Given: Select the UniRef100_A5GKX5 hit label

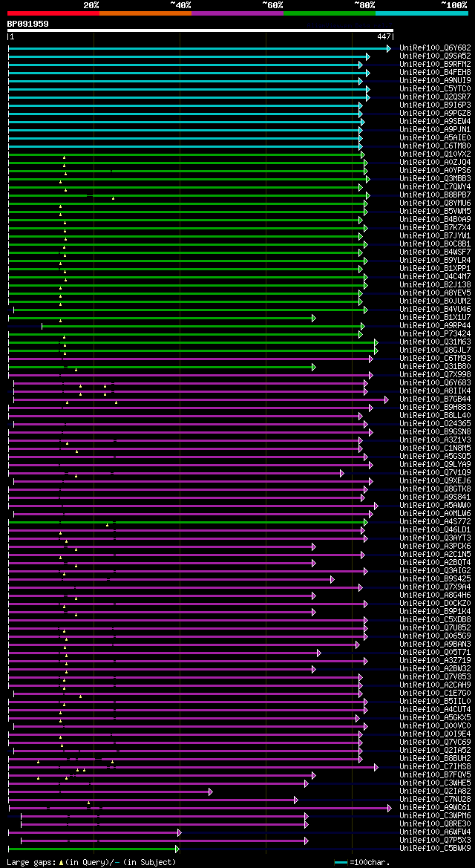Looking at the screenshot, I should click(435, 718).
